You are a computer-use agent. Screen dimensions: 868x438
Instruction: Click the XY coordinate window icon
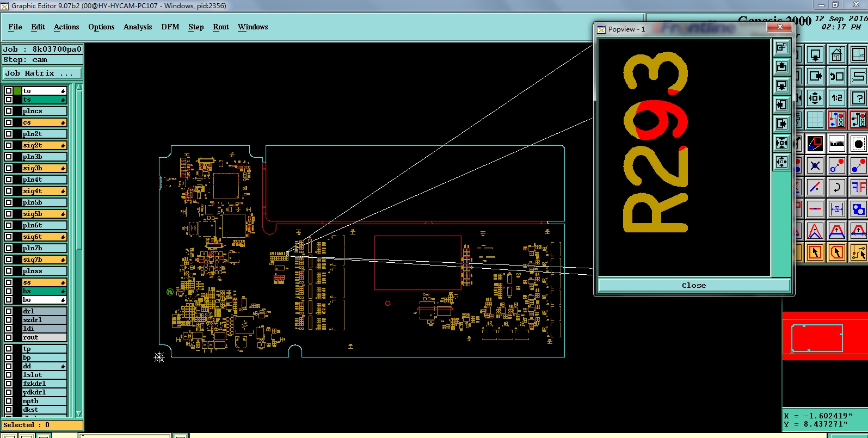858,54
